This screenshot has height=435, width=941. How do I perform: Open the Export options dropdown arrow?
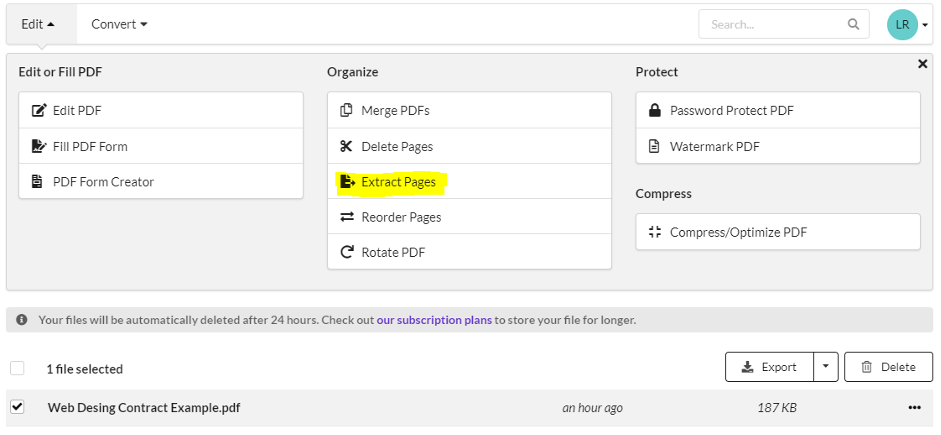coord(826,367)
